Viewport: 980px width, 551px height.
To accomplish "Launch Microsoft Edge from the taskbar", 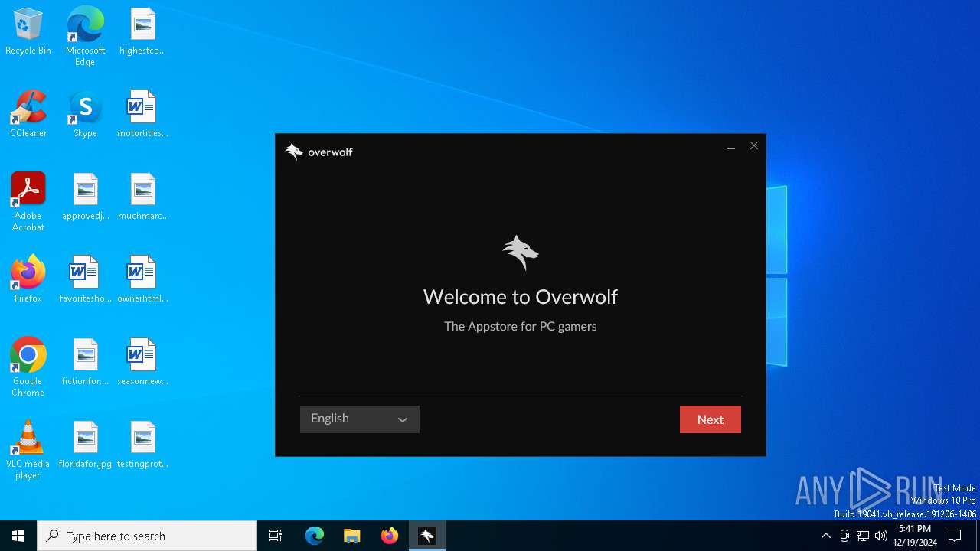I will point(315,536).
